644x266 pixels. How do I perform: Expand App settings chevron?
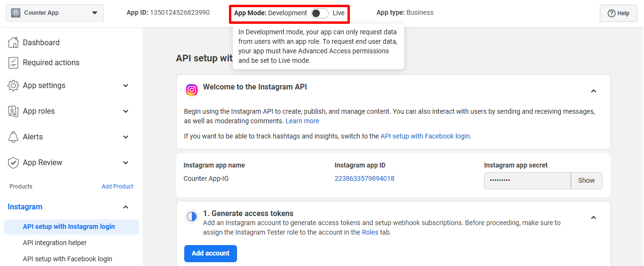tap(126, 86)
